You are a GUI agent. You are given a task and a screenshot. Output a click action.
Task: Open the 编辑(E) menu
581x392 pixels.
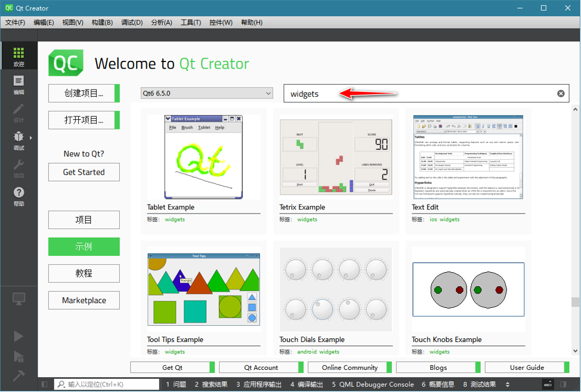click(x=44, y=22)
